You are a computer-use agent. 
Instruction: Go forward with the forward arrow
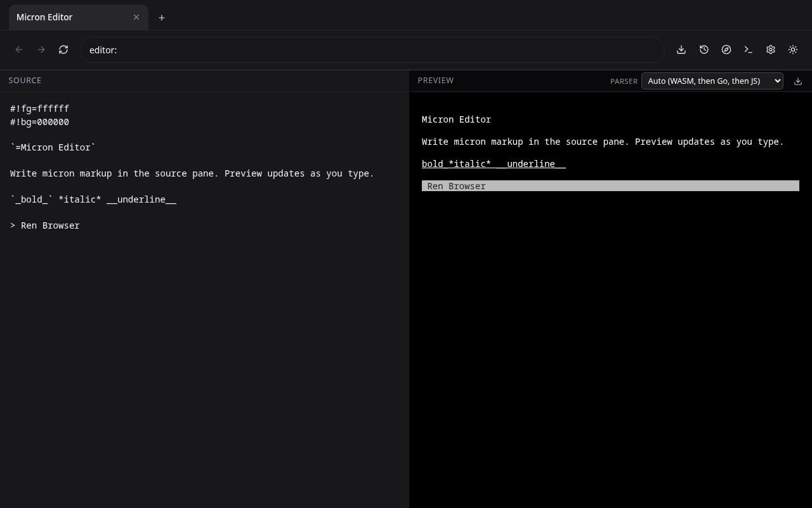[41, 50]
